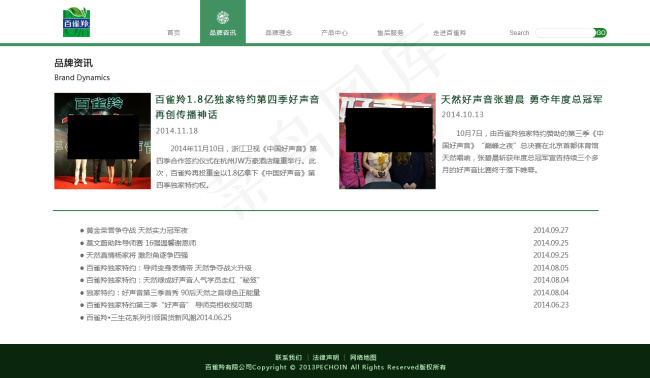The width and height of the screenshot is (650, 378).
Task: Click the summary starting 2014年11月10日
Action: click(x=236, y=167)
